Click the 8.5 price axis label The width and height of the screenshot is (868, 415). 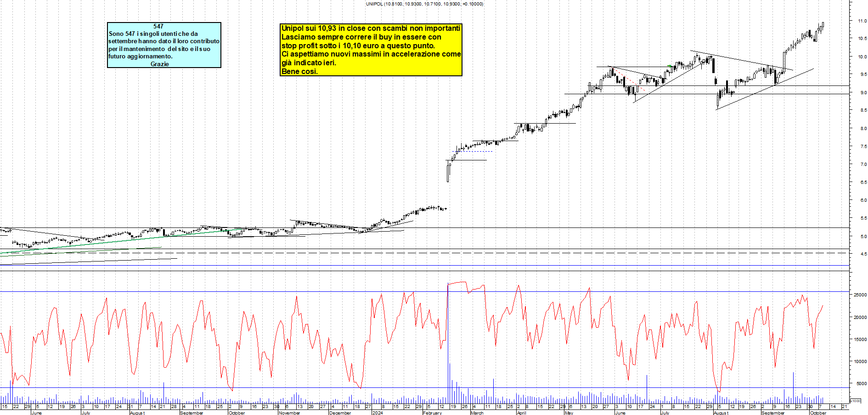click(x=863, y=110)
